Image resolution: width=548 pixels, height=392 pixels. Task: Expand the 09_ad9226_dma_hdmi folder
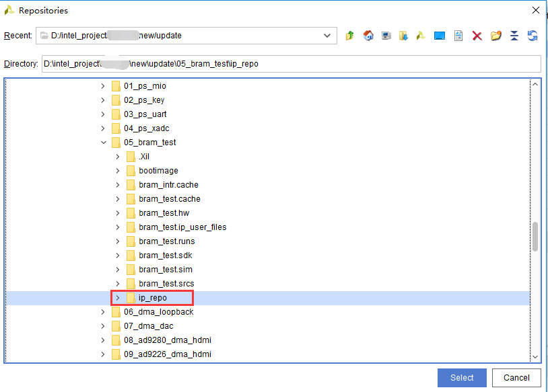(103, 354)
